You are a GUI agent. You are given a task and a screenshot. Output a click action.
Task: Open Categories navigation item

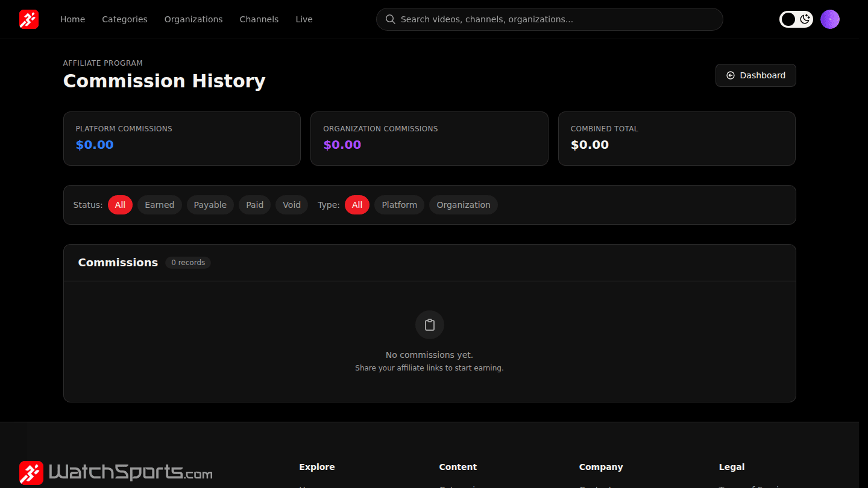click(125, 19)
